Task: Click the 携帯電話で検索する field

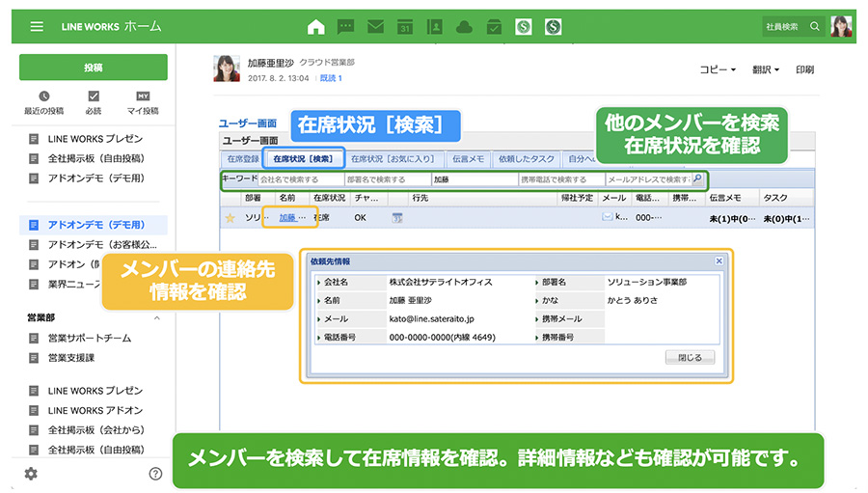Action: [x=562, y=179]
